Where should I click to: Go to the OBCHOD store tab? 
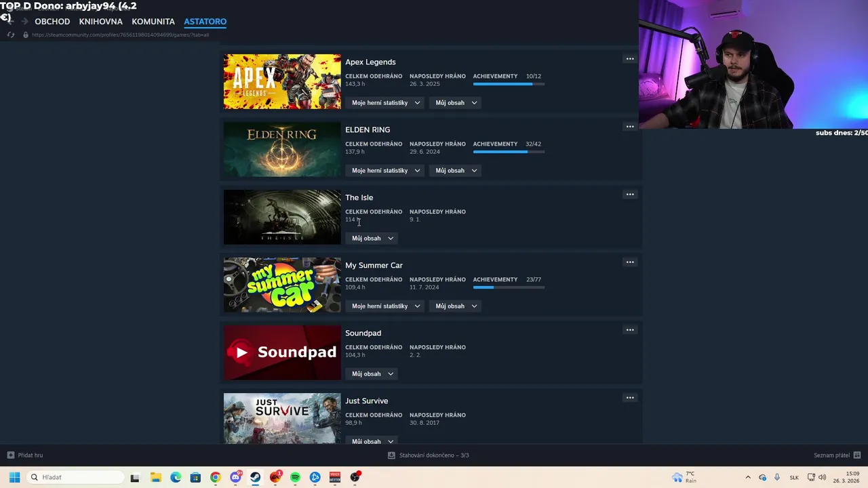click(x=52, y=22)
